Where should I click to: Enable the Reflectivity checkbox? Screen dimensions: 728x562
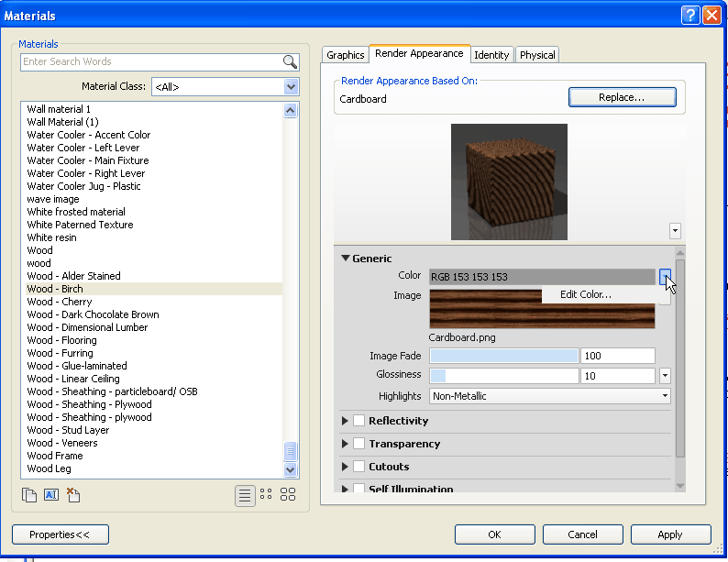359,421
